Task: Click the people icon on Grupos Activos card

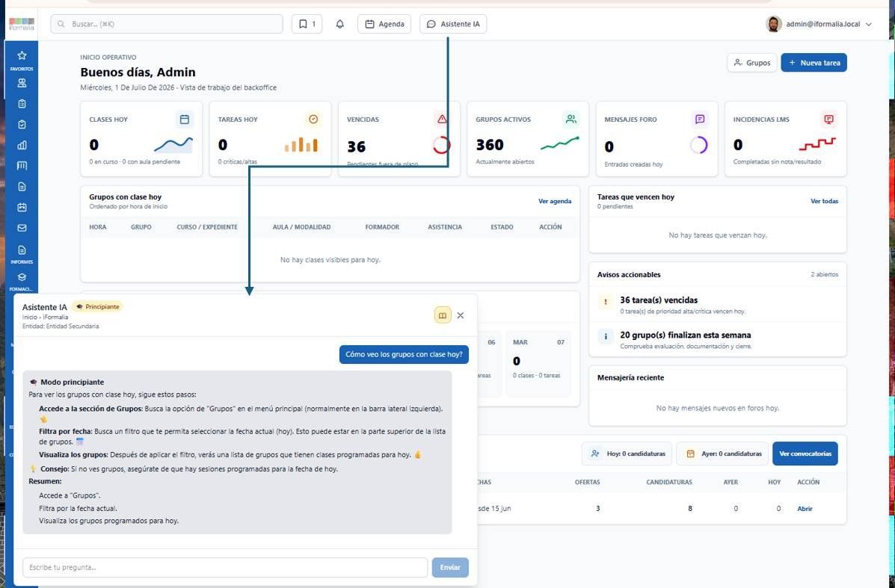Action: point(570,120)
